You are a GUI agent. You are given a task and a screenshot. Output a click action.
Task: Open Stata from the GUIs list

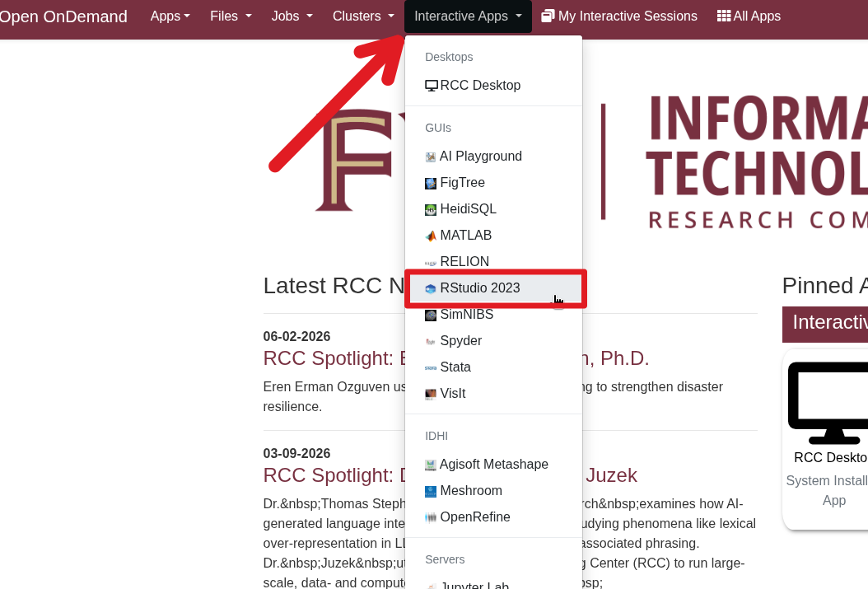pos(493,367)
